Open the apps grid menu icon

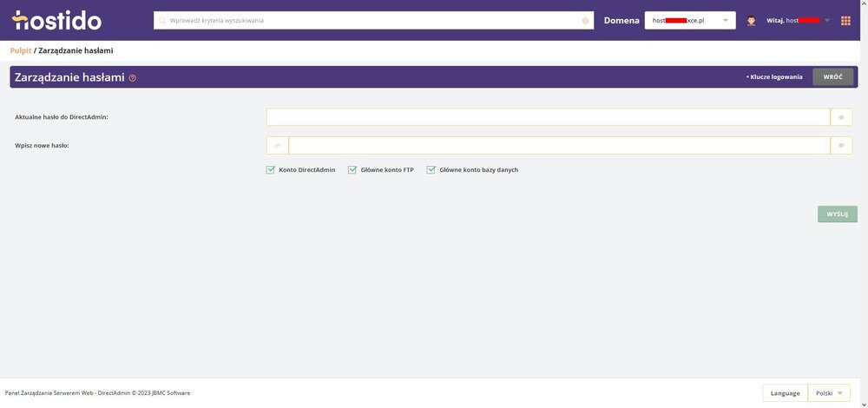pos(845,20)
